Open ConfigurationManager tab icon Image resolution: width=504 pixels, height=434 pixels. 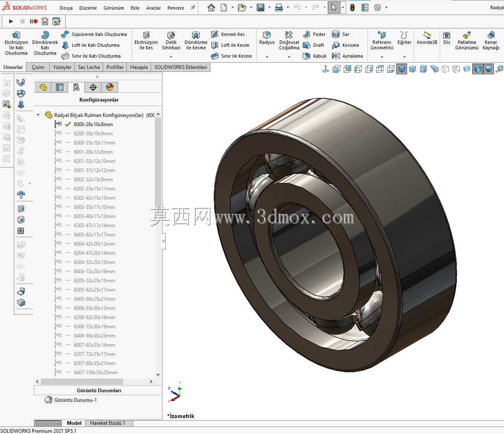[76, 87]
